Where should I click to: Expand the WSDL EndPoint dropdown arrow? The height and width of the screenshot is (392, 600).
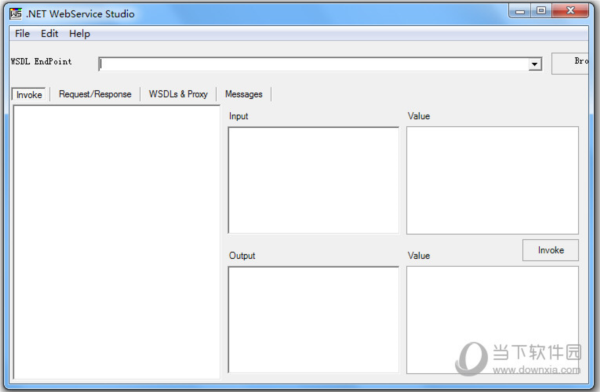pyautogui.click(x=535, y=64)
